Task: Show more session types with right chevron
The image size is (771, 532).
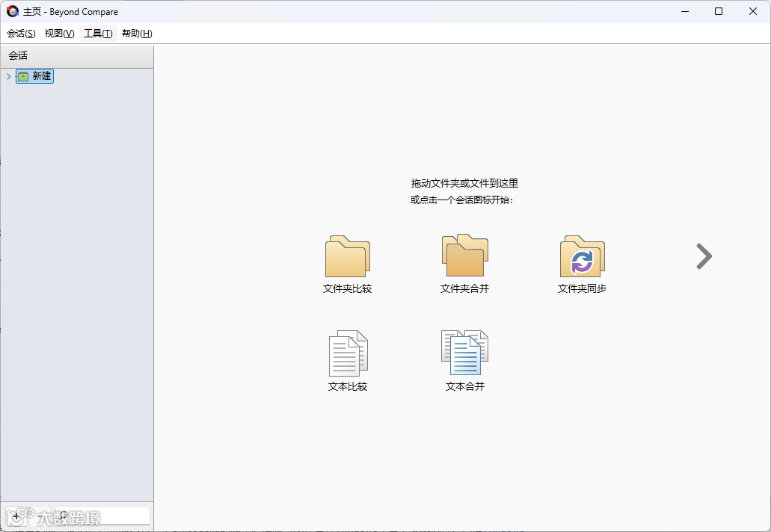Action: coord(704,256)
